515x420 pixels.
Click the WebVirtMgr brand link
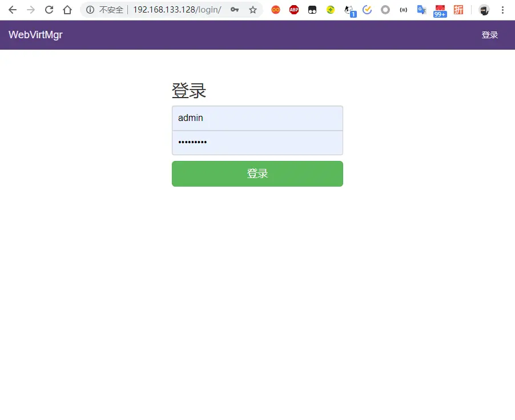coord(35,35)
